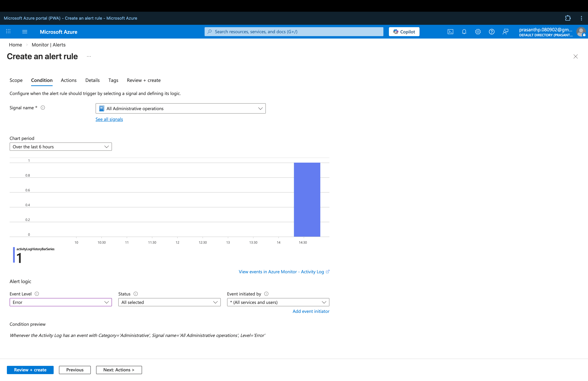The height and width of the screenshot is (381, 588).
Task: Switch to the Actions tab
Action: coord(69,80)
